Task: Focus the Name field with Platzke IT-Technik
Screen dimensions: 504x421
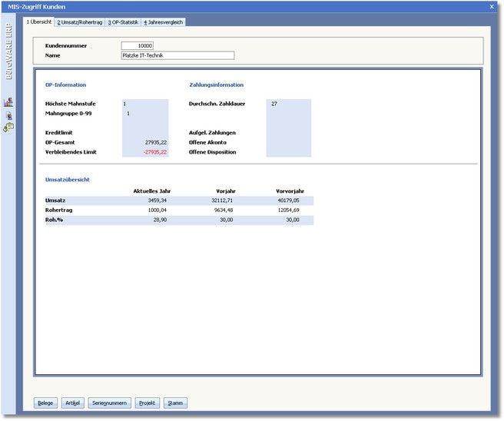Action: [177, 55]
